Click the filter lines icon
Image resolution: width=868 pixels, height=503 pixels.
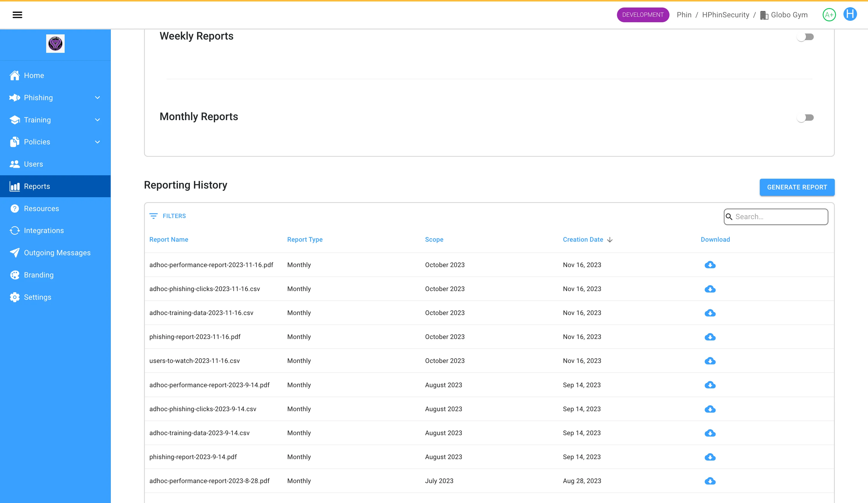(154, 216)
